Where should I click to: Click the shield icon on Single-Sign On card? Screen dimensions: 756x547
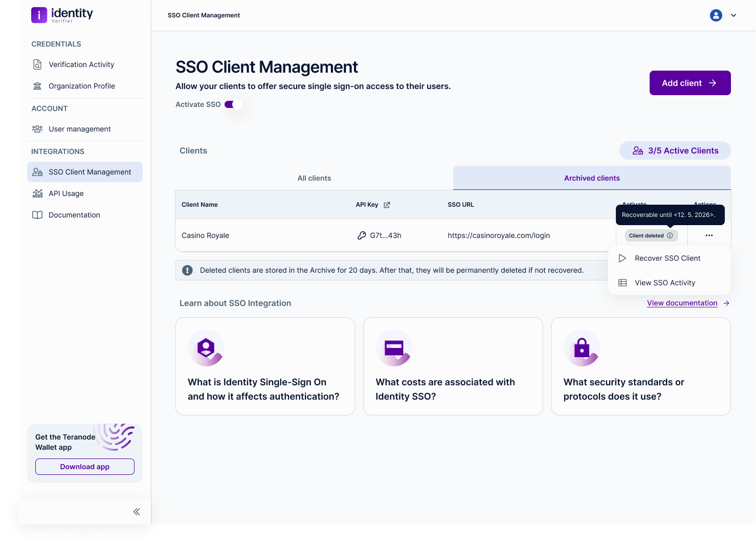click(x=206, y=348)
